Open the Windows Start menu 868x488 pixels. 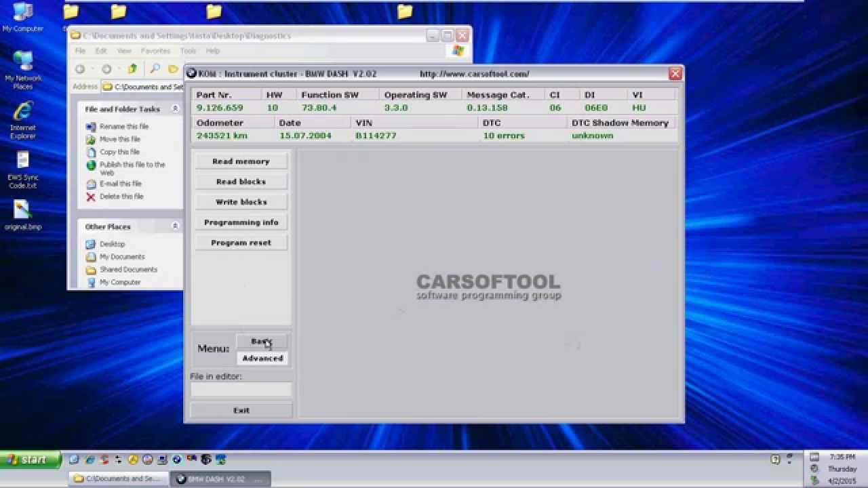pyautogui.click(x=30, y=460)
